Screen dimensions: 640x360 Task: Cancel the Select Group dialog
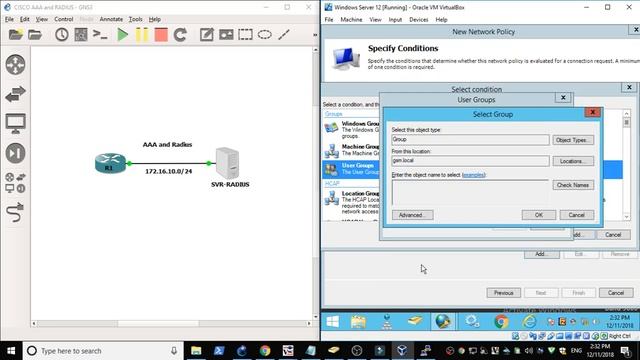pos(577,215)
